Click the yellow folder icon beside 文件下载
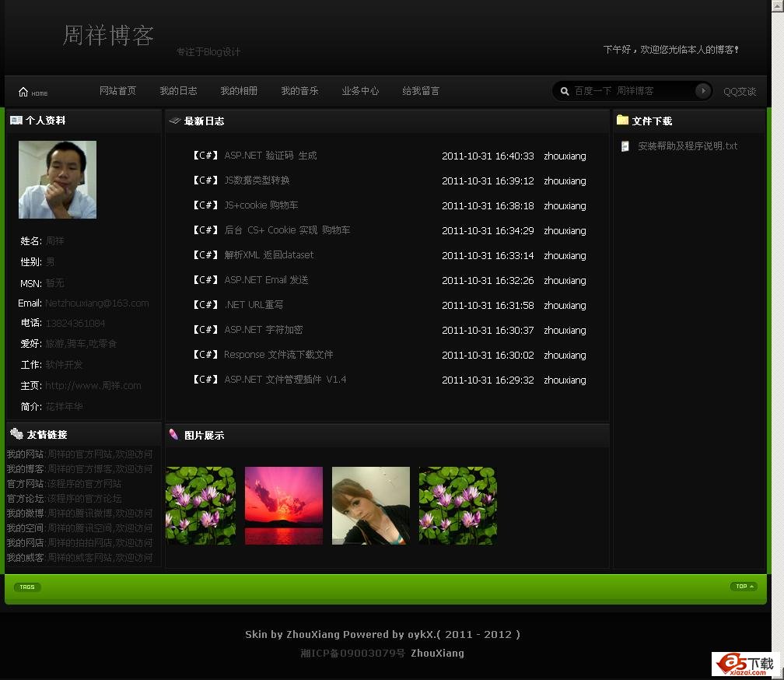 coord(621,121)
